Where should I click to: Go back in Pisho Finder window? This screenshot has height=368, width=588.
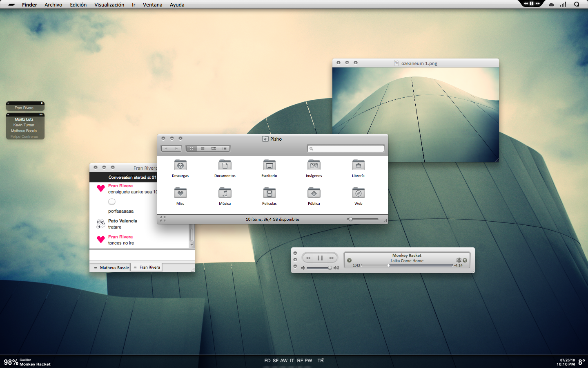166,148
